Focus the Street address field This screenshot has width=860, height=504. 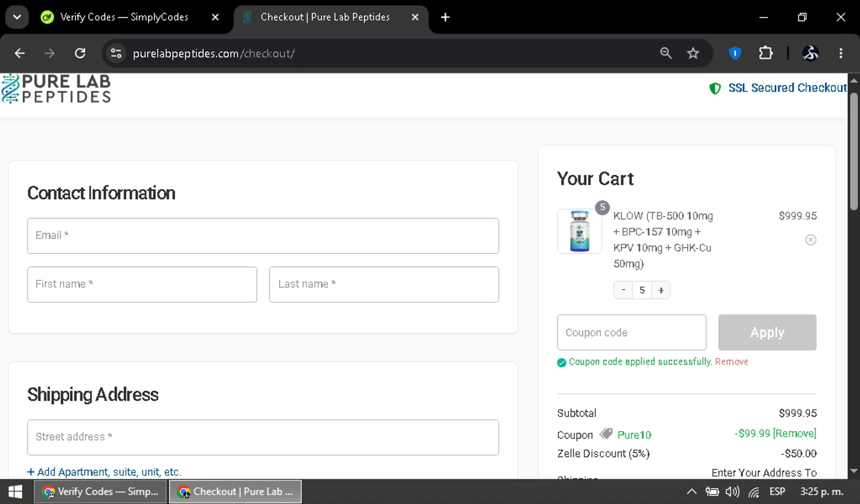pyautogui.click(x=263, y=437)
